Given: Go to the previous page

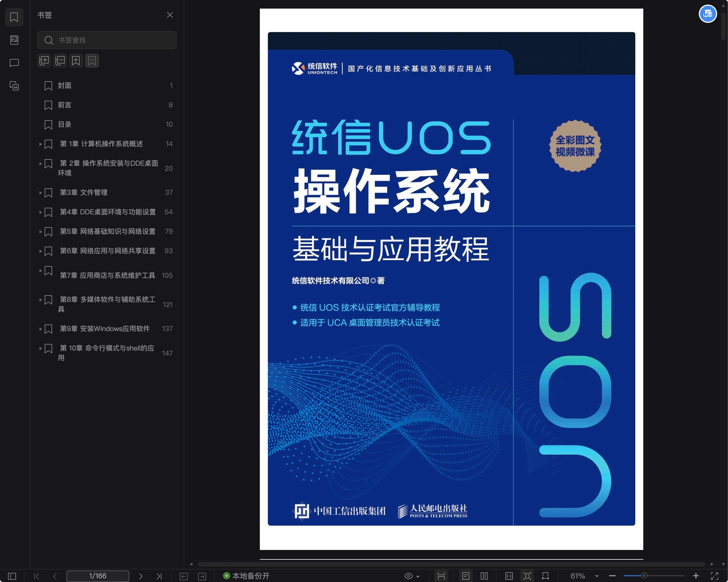Looking at the screenshot, I should [x=55, y=576].
